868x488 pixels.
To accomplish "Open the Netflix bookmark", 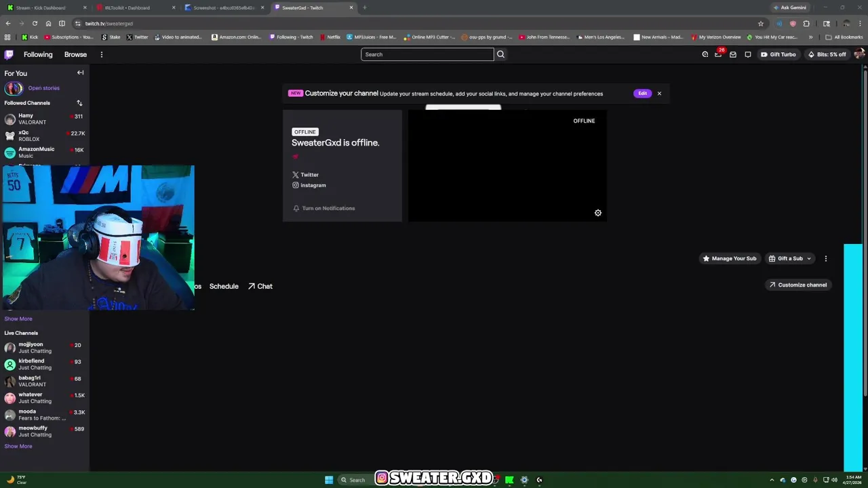I will [330, 37].
